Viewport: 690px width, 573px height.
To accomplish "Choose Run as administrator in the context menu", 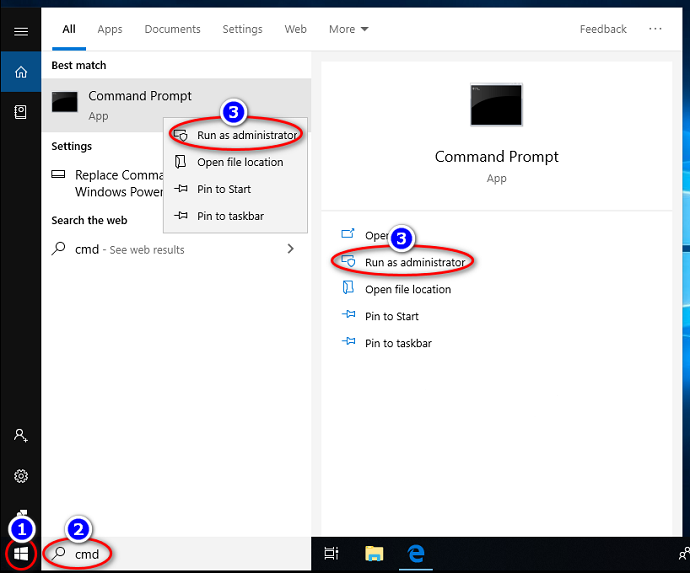I will [x=246, y=135].
